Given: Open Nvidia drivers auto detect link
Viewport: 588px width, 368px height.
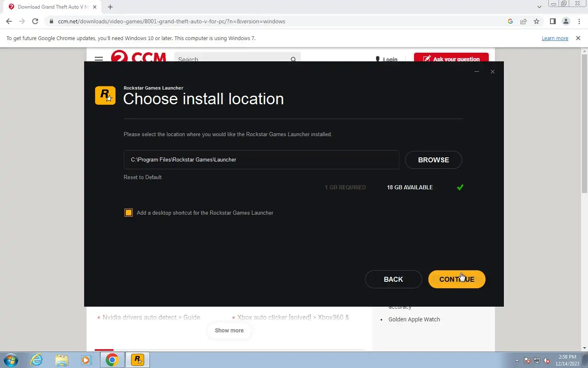Looking at the screenshot, I should [151, 317].
